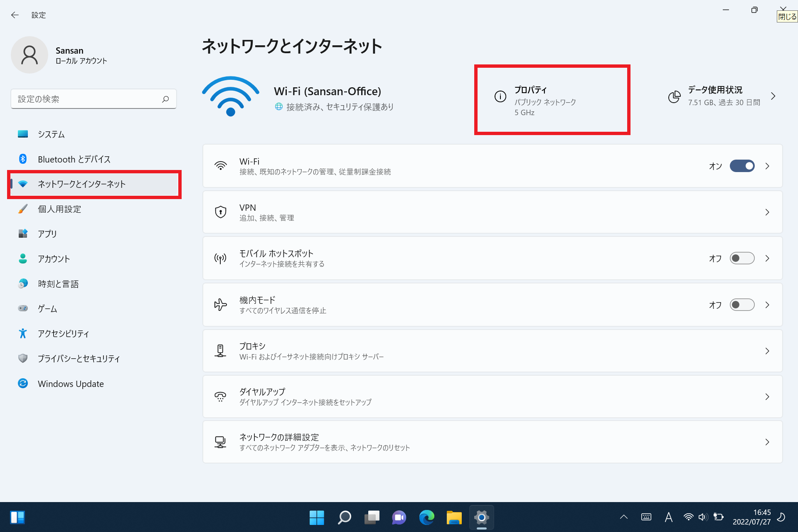Turn off the Wi-Fi toggle switch
This screenshot has width=798, height=532.
(x=742, y=166)
